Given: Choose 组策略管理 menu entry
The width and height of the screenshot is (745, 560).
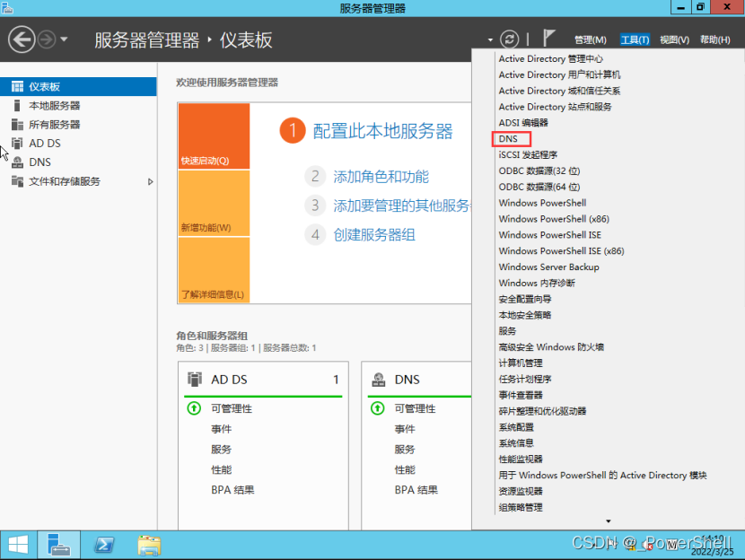Looking at the screenshot, I should (x=521, y=507).
